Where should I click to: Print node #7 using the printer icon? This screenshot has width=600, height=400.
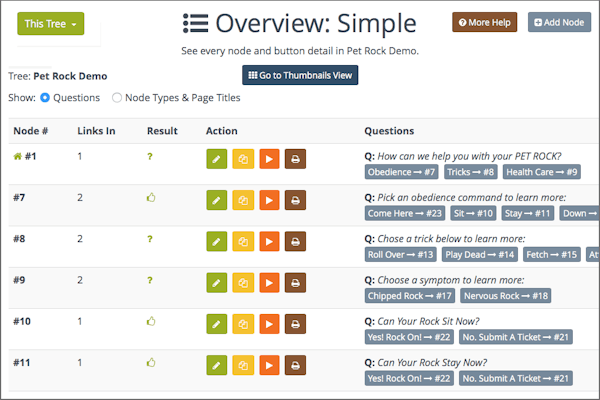point(295,200)
